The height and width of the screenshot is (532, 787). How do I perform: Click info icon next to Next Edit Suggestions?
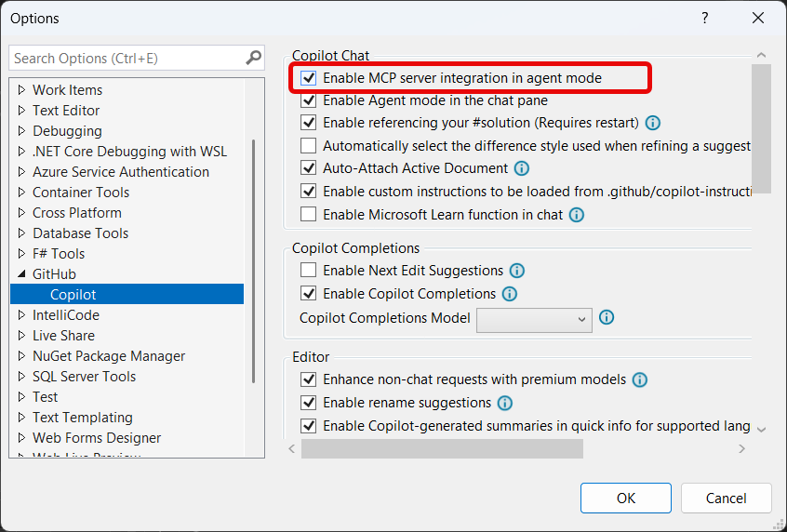click(x=517, y=271)
